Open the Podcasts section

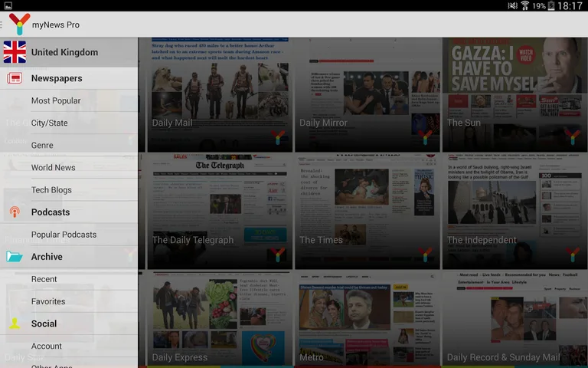pos(69,212)
